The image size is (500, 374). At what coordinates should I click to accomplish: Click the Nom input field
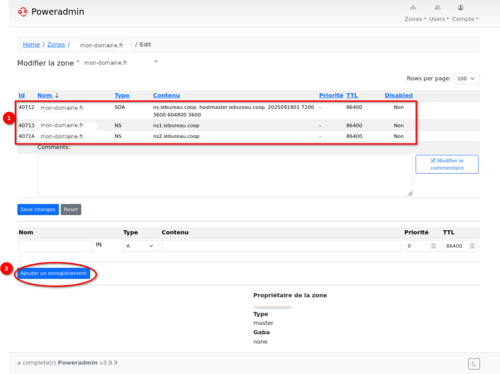click(x=55, y=246)
